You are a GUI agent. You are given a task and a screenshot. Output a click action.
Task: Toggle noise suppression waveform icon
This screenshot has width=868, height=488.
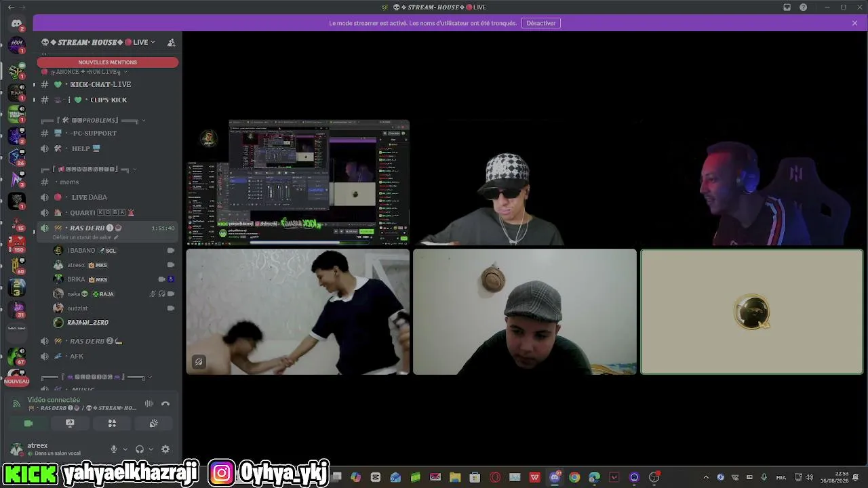[149, 404]
